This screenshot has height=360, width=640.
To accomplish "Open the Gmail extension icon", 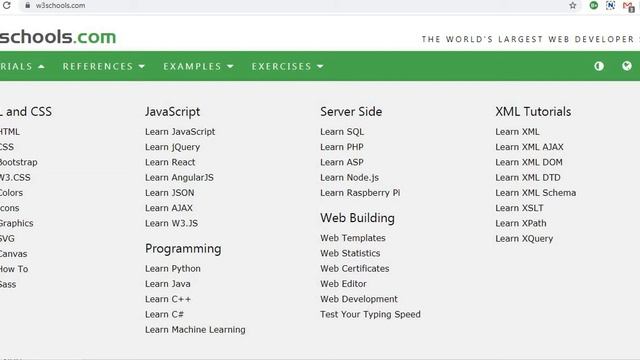I will pos(628,6).
